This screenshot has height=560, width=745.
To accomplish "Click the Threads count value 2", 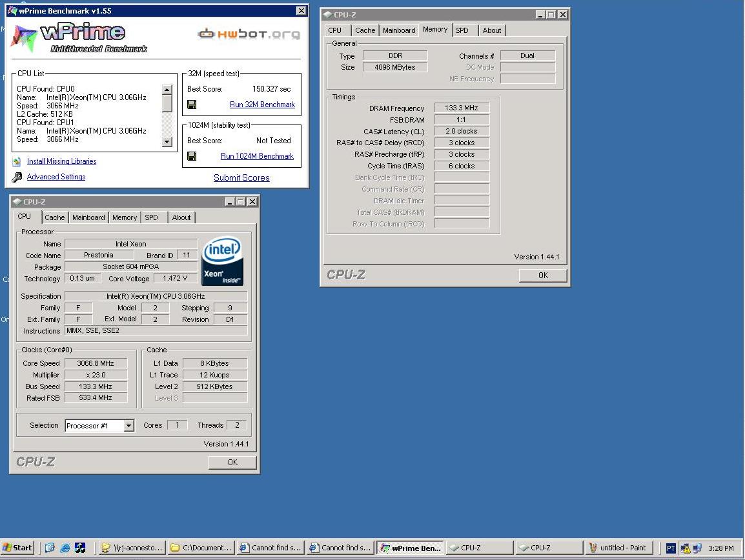I will coord(237,425).
